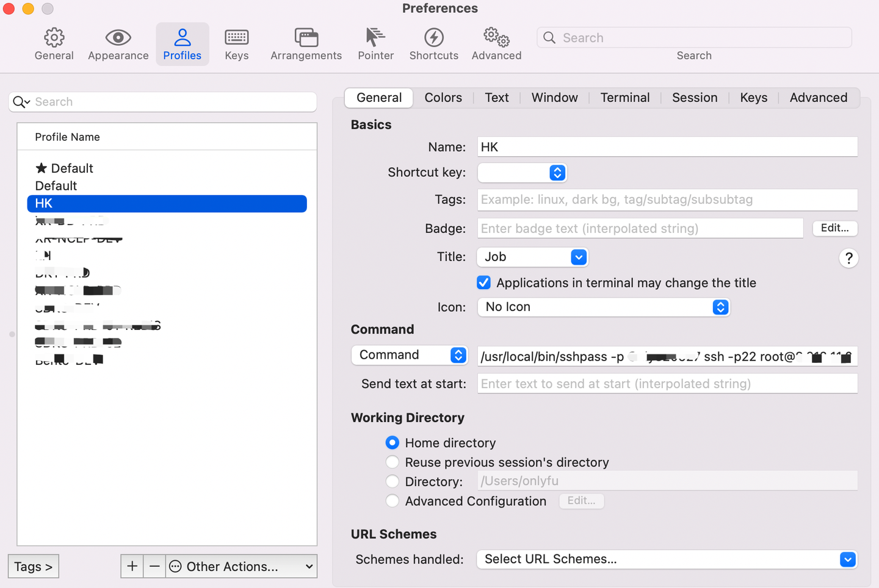The image size is (879, 588).
Task: Go to the General preferences pane
Action: tap(54, 43)
